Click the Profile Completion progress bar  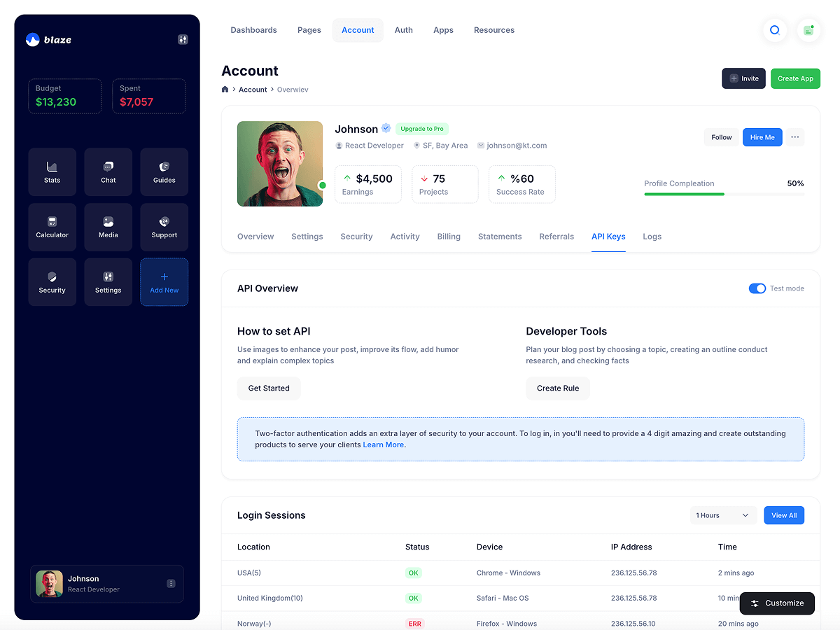tap(724, 194)
